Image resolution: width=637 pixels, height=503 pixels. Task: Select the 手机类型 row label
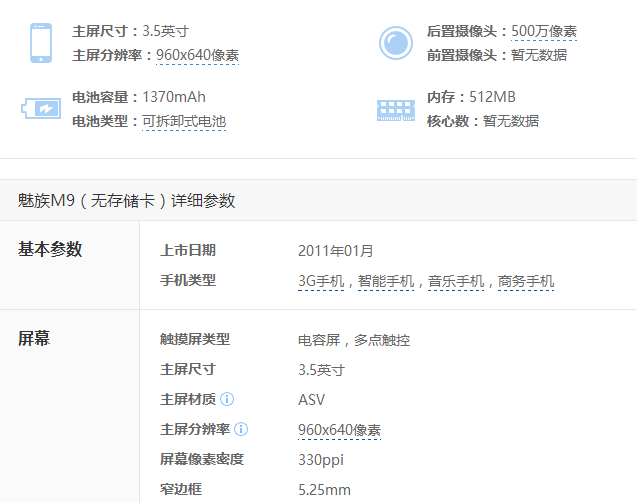pyautogui.click(x=188, y=280)
